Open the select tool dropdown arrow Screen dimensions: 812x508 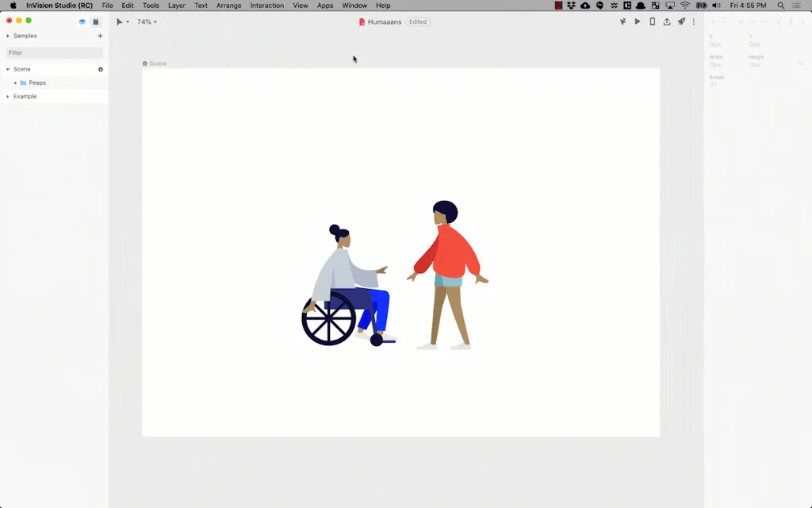(128, 22)
